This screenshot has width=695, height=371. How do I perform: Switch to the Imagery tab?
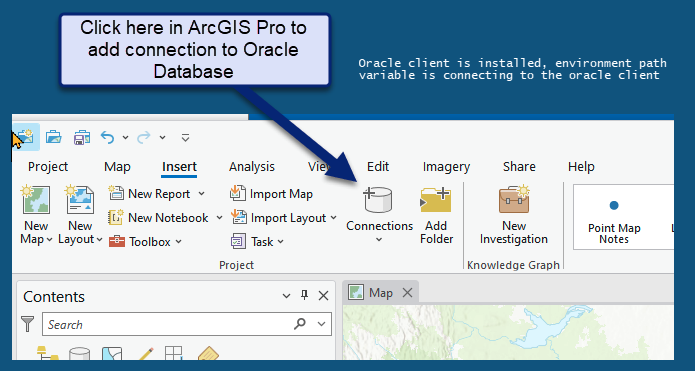(x=446, y=167)
